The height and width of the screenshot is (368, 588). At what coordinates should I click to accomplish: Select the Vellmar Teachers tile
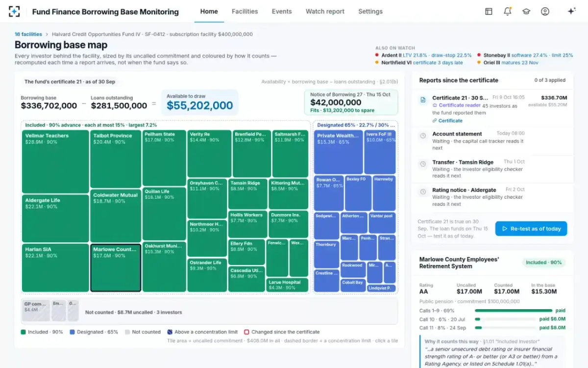tap(55, 161)
